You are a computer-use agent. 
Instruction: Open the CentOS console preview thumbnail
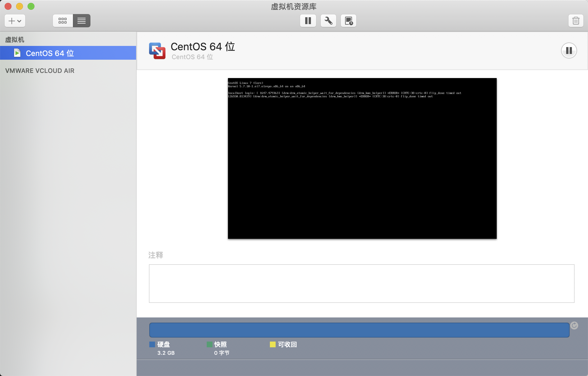pos(362,158)
